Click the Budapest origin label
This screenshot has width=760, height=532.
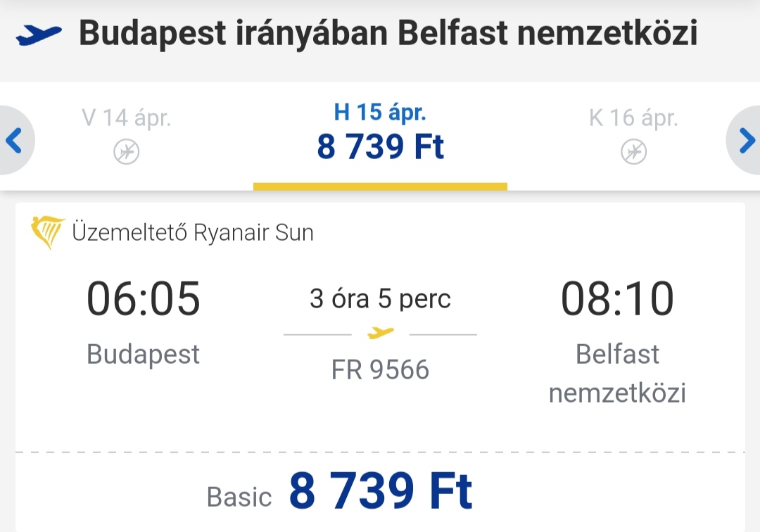coord(143,355)
